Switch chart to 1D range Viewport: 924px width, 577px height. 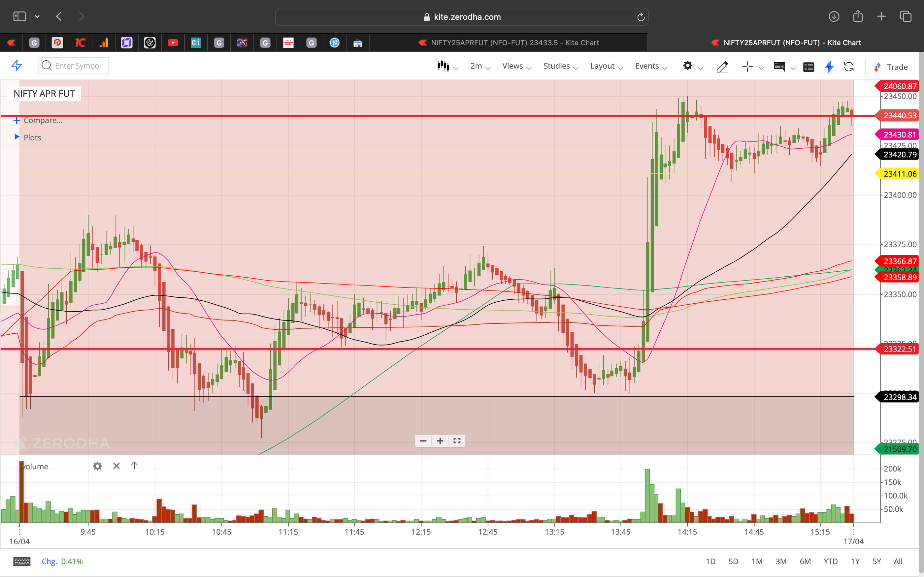click(711, 561)
